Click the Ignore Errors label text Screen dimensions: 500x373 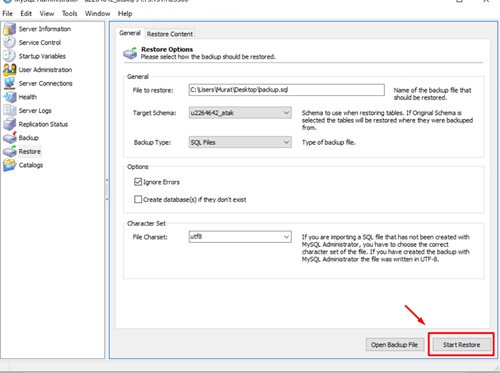[161, 182]
